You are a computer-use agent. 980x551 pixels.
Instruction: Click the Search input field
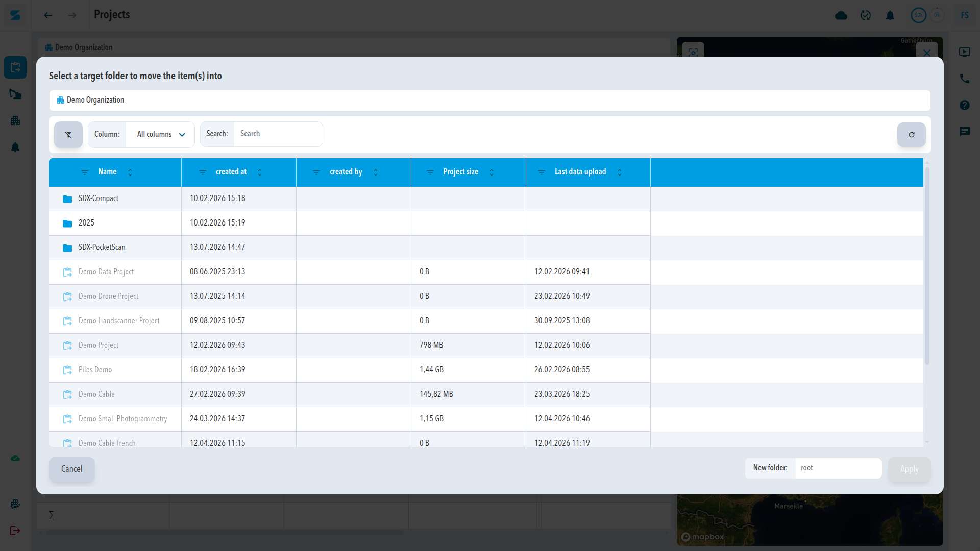click(278, 134)
